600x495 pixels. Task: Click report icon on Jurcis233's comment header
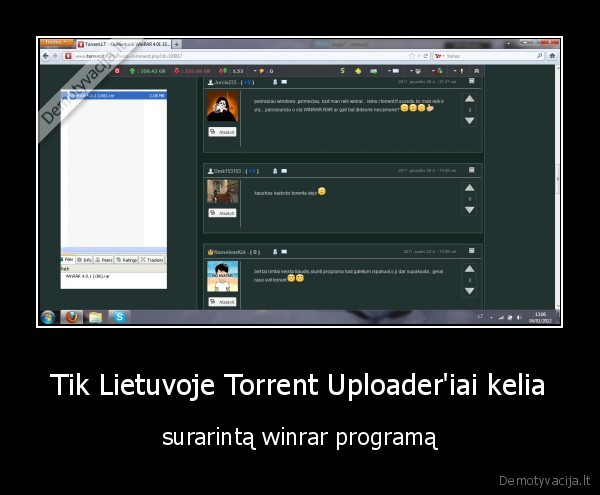[x=471, y=81]
